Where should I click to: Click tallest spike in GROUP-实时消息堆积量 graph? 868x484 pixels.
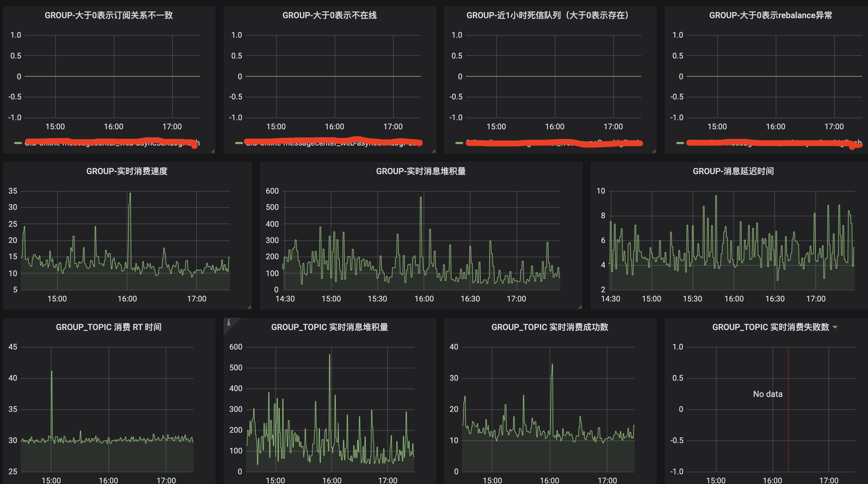click(x=421, y=198)
